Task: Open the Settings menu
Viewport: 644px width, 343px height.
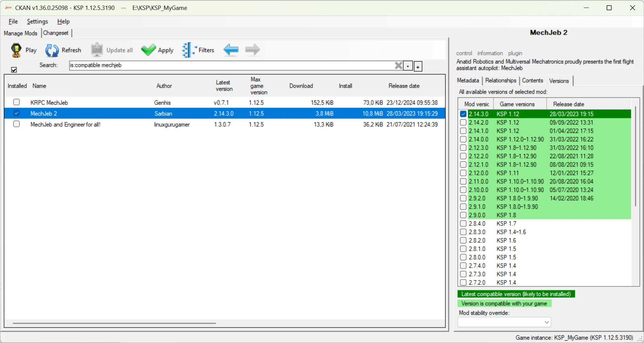Action: (x=37, y=21)
